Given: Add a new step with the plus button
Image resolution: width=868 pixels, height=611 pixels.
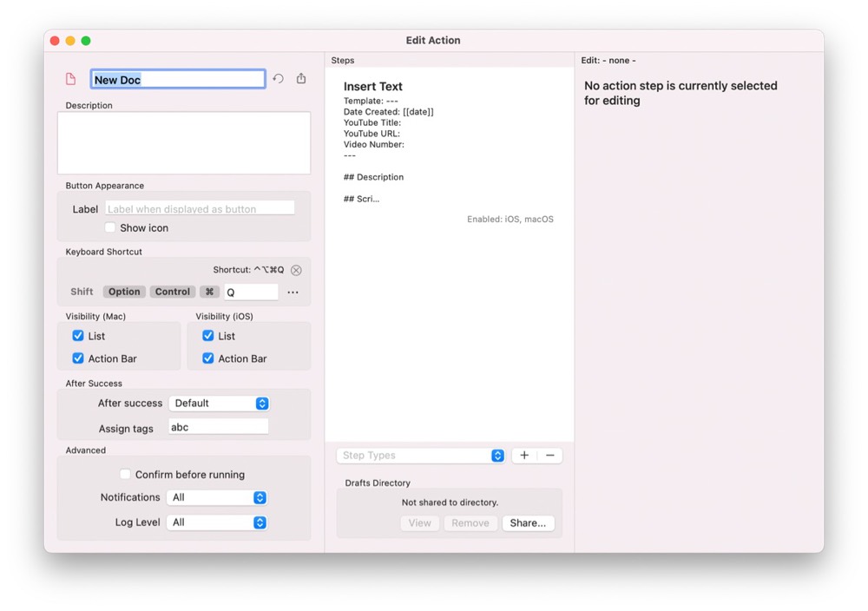Looking at the screenshot, I should coord(524,455).
